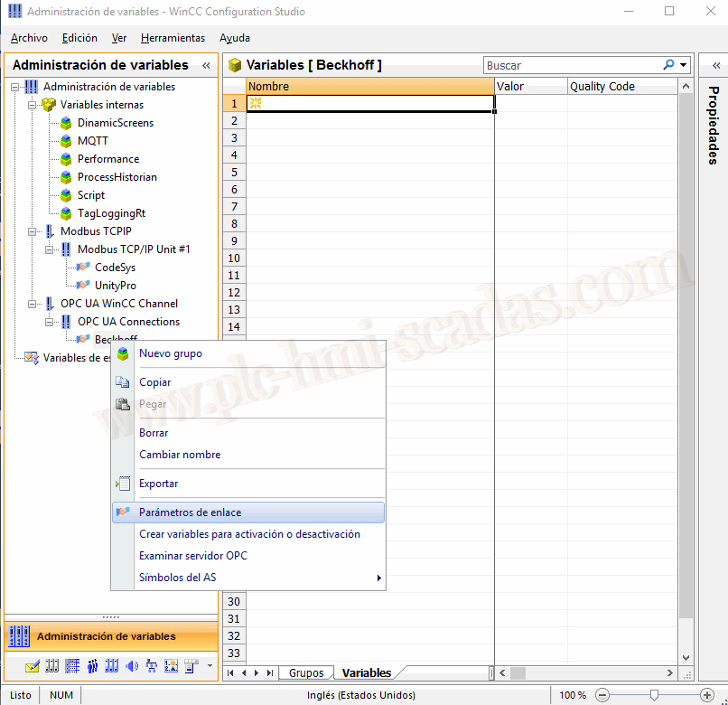Open the Alarm Logging speaker icon
The image size is (728, 705).
(x=132, y=667)
